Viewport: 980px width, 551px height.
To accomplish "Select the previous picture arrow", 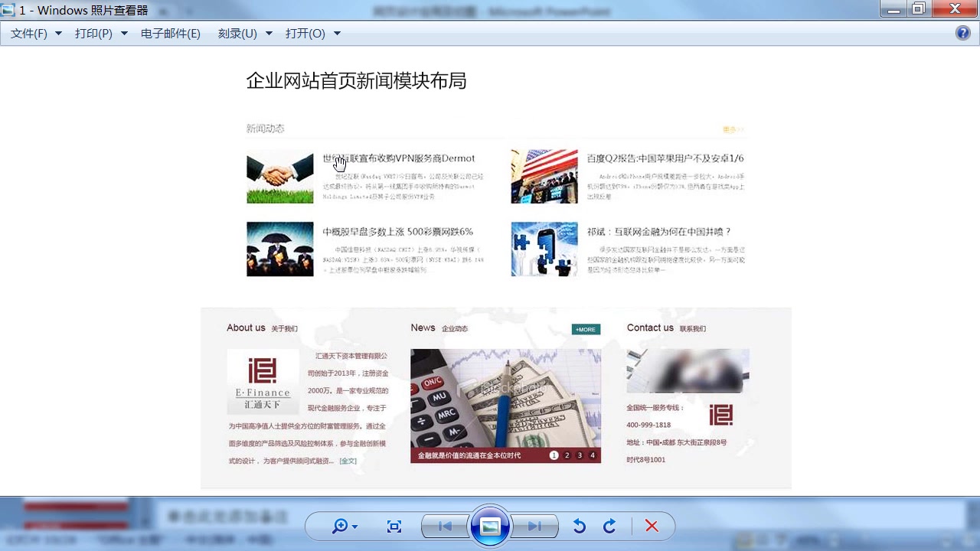I will [444, 526].
